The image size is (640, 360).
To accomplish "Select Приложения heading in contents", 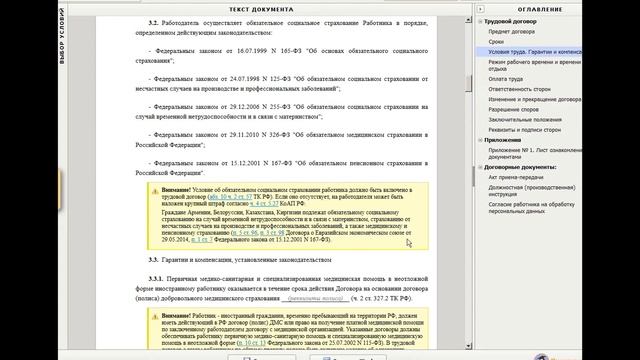I will click(x=502, y=140).
